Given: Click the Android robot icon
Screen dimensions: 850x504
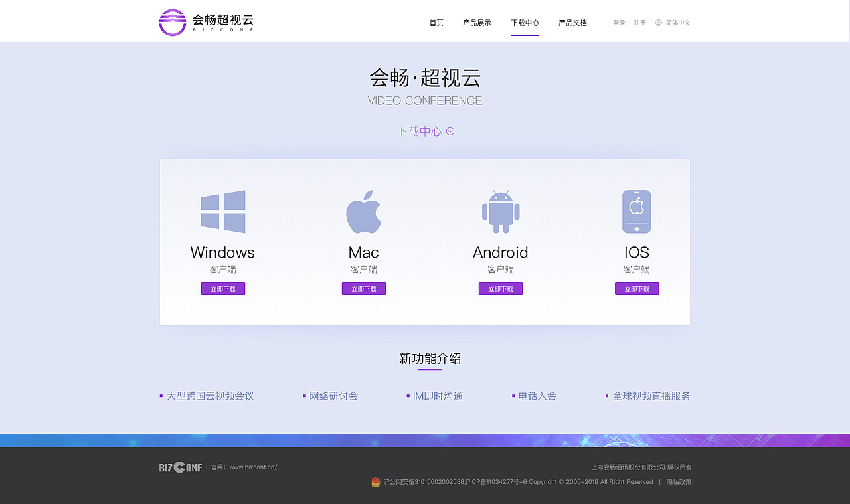Looking at the screenshot, I should tap(501, 212).
